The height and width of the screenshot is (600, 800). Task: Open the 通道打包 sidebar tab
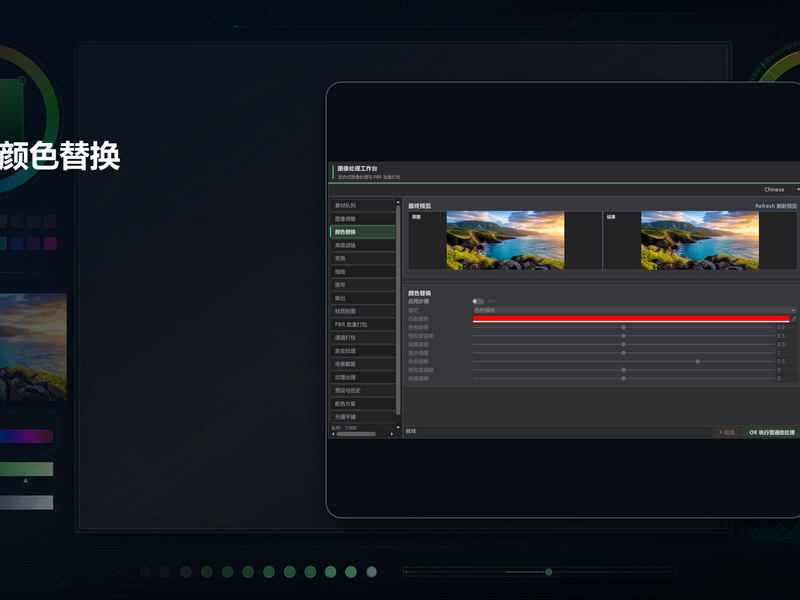click(x=363, y=338)
